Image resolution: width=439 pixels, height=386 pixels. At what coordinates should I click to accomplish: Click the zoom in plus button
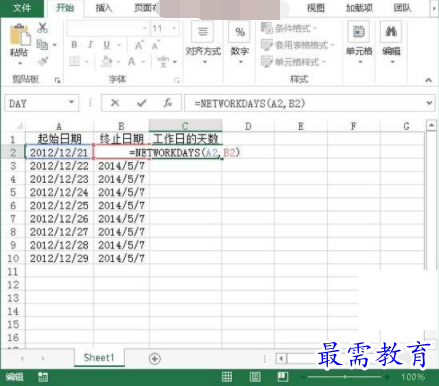coord(387,377)
